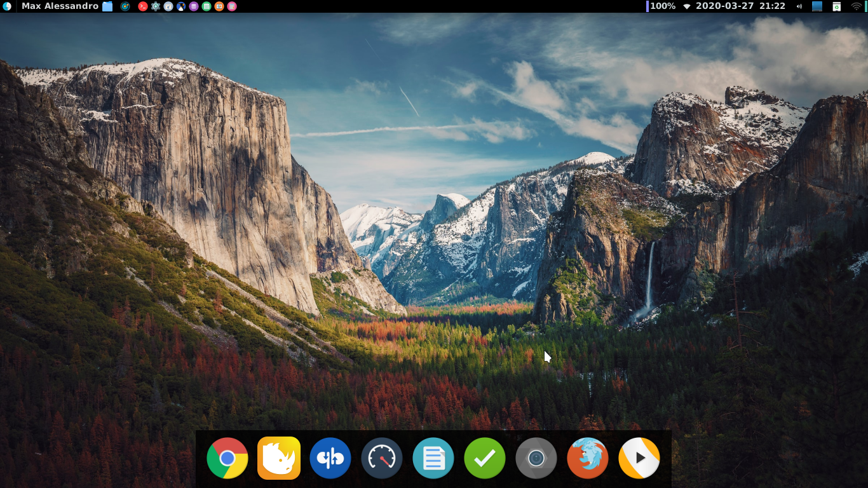
Task: Launch the red terminal icon in panel
Action: (143, 6)
